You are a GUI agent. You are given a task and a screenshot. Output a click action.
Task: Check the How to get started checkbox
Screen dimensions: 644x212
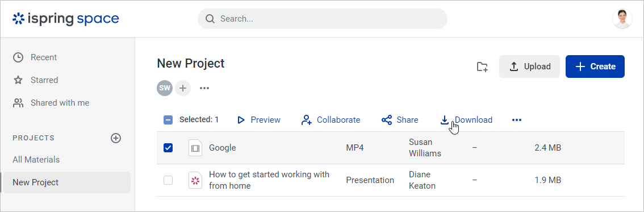click(168, 180)
